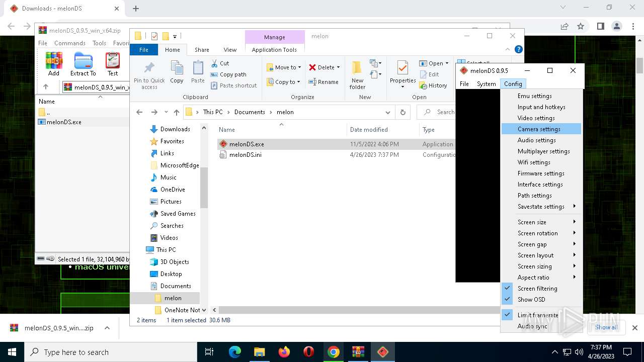Expand Screen size submenu
The image size is (644, 362).
(541, 222)
